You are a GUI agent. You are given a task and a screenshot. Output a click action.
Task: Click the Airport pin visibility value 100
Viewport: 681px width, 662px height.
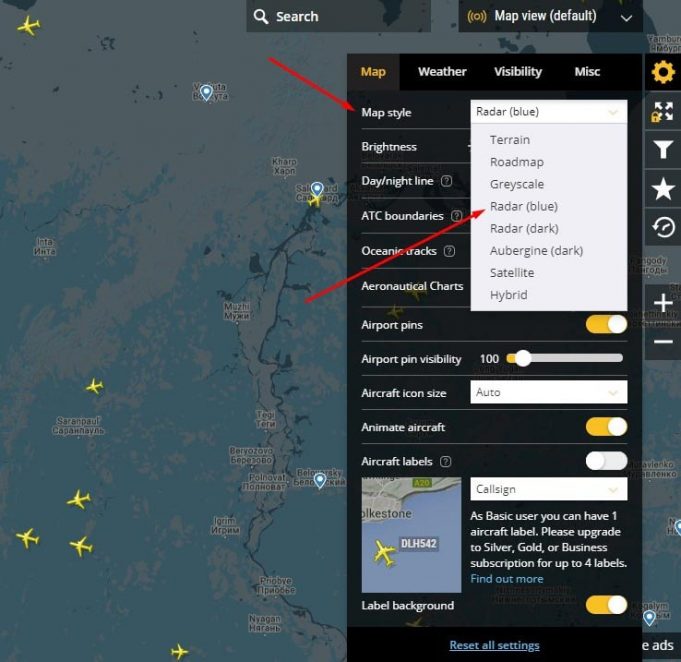click(489, 359)
